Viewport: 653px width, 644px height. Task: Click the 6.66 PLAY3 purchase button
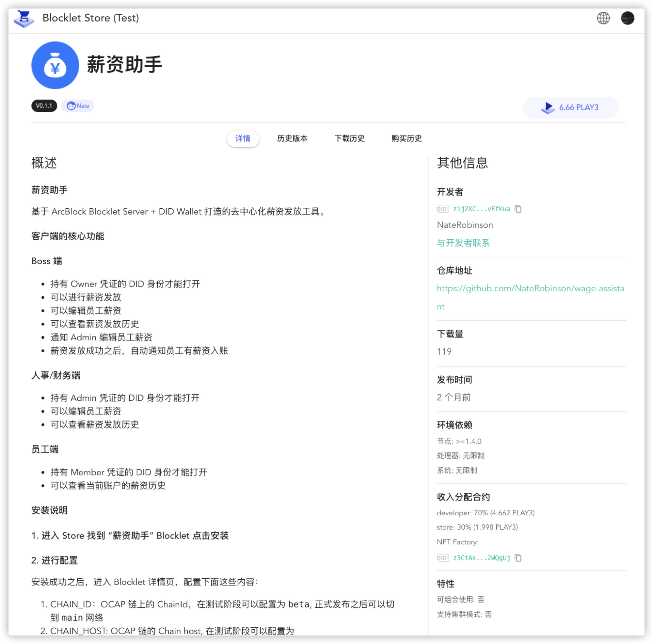click(571, 107)
